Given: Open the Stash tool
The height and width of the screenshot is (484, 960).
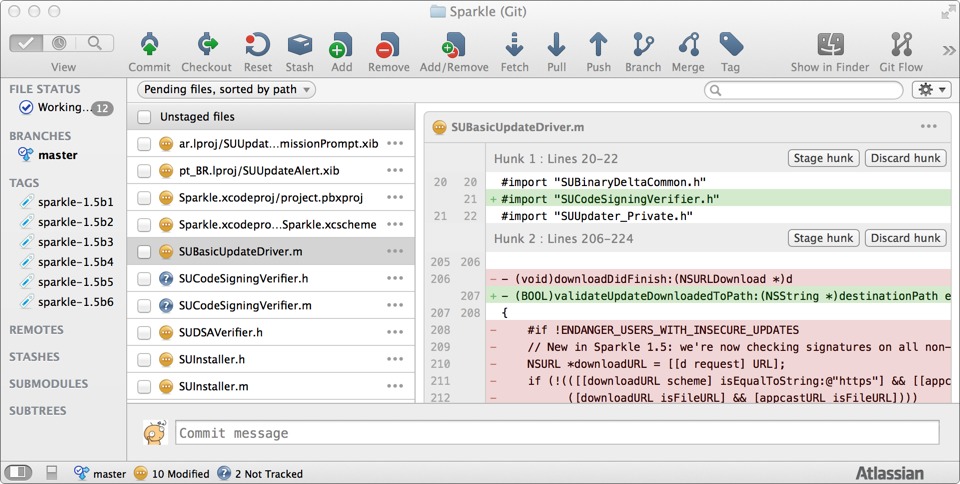Looking at the screenshot, I should click(299, 46).
